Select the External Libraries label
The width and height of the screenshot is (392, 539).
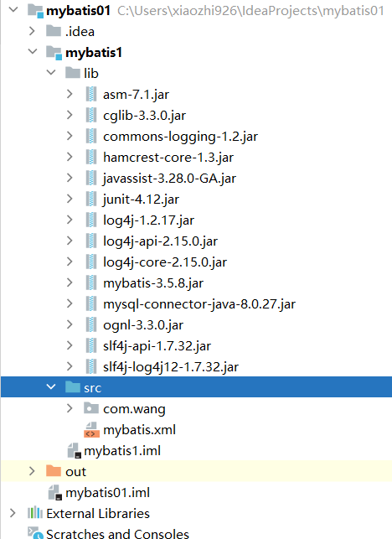[98, 514]
